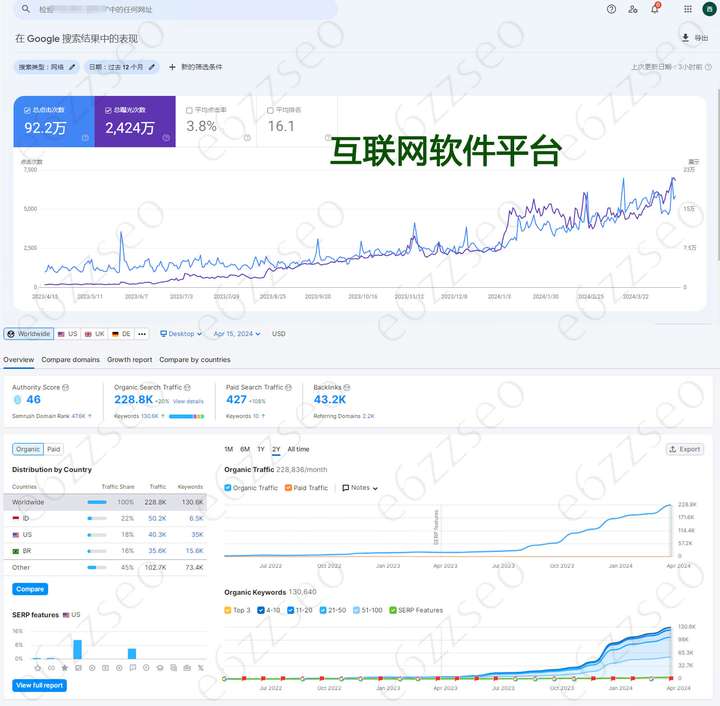Viewport: 720px width, 706px height.
Task: Edit the 12-month date filter pencil icon
Action: pos(152,67)
